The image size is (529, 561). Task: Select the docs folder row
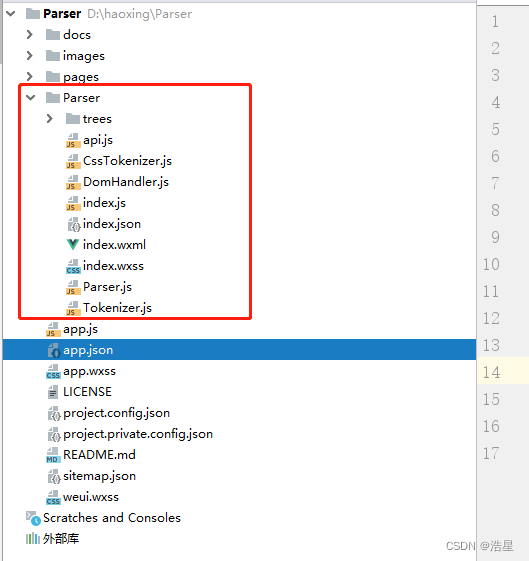point(239,35)
